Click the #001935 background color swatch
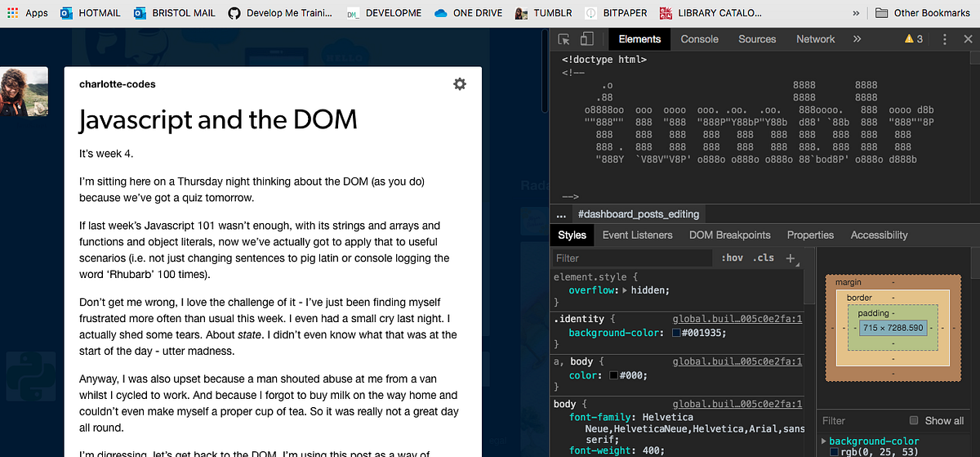This screenshot has width=980, height=457. pos(677,333)
